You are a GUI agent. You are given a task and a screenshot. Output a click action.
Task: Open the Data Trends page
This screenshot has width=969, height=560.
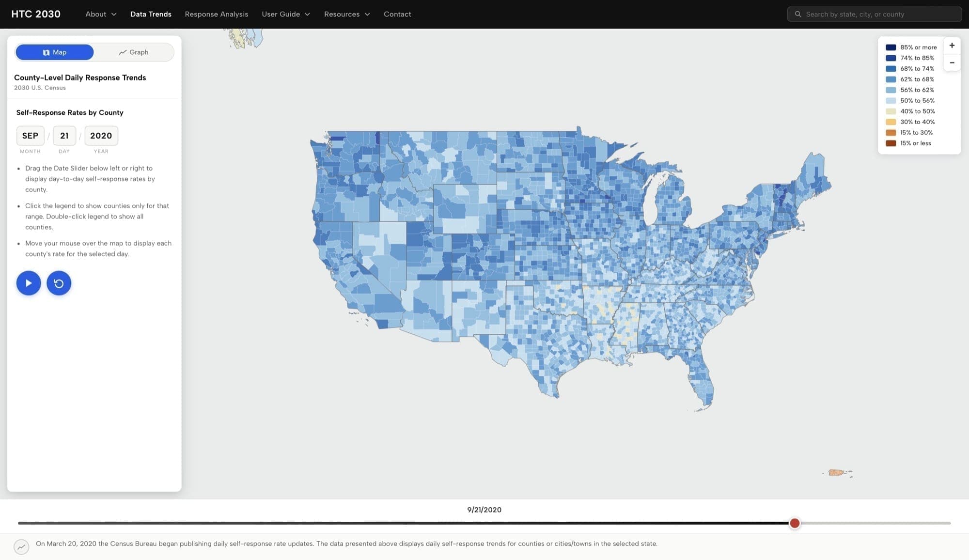[x=151, y=14]
